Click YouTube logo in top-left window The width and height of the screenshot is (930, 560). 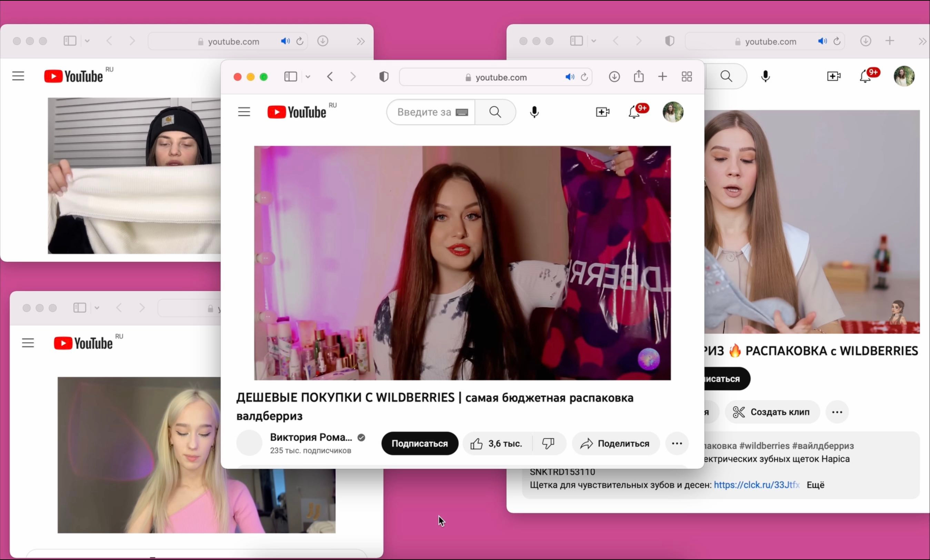[x=73, y=76]
